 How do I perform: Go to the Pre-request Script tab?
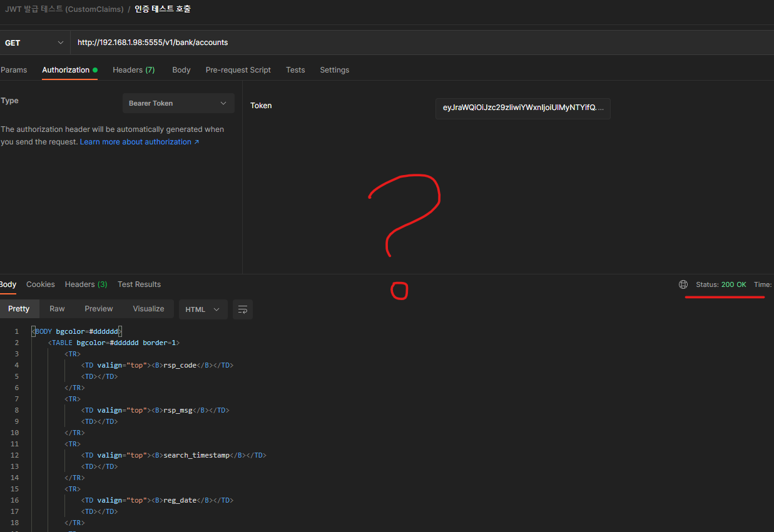coord(238,70)
